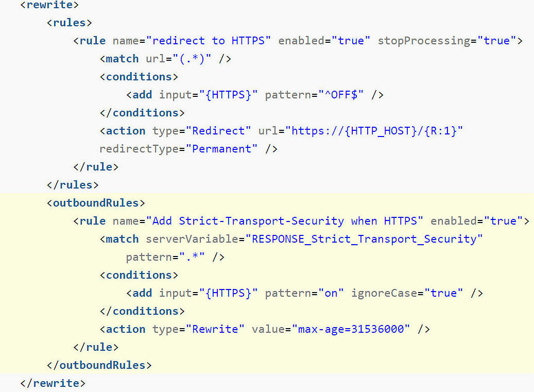Image resolution: width=534 pixels, height=392 pixels.
Task: Click the ignoreCase="true" attribute
Action: click(x=407, y=293)
